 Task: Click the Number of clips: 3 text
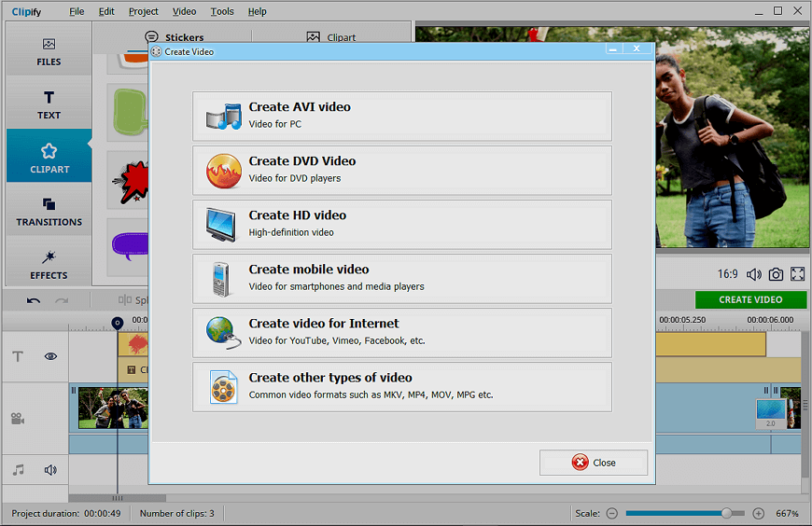click(176, 514)
